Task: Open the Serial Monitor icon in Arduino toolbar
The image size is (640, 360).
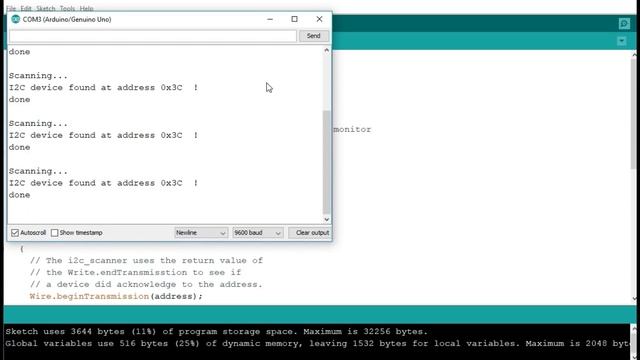Action: [x=624, y=24]
